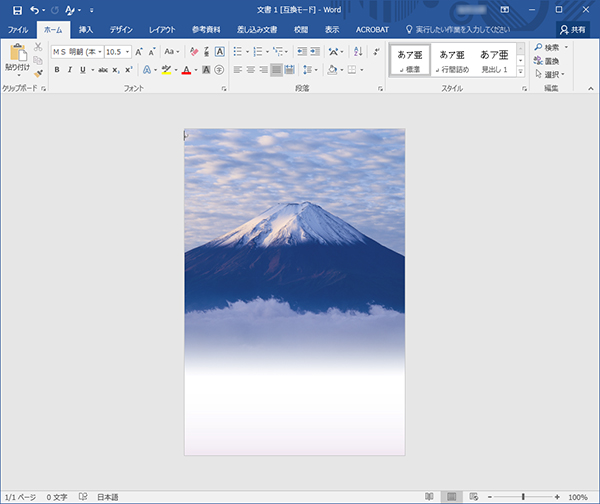Toggle Underline formatting
The image size is (600, 504).
[x=81, y=70]
